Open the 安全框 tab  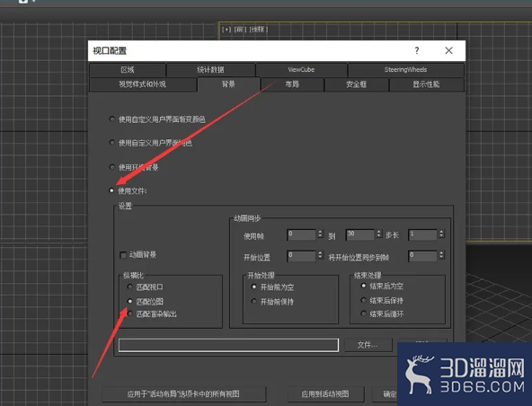tap(356, 84)
